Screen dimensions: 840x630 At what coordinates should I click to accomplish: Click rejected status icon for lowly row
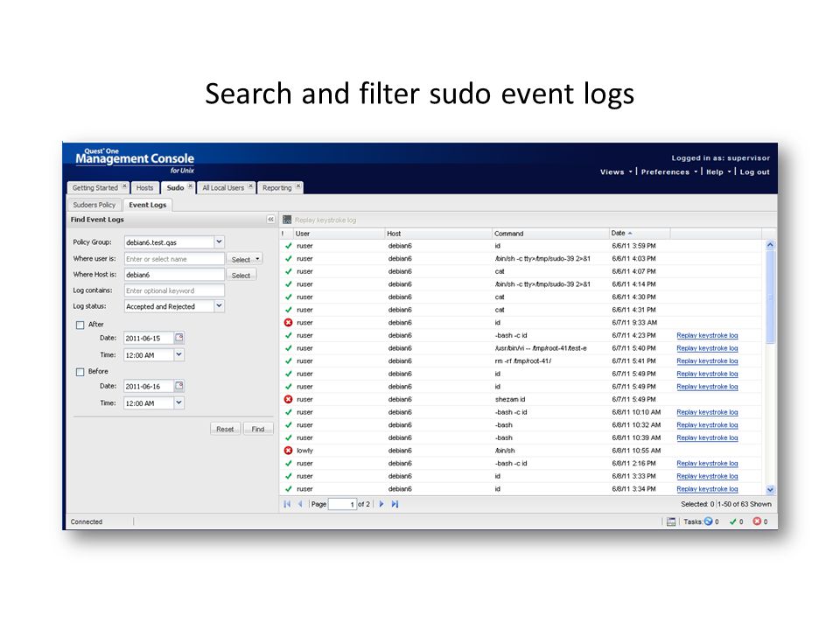pyautogui.click(x=288, y=451)
